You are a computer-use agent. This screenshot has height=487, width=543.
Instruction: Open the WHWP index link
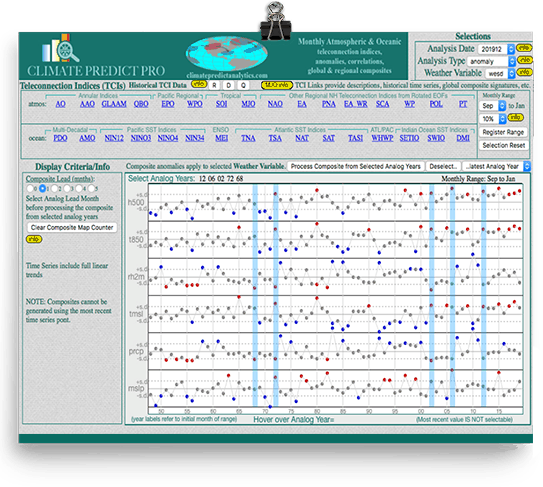coord(382,138)
